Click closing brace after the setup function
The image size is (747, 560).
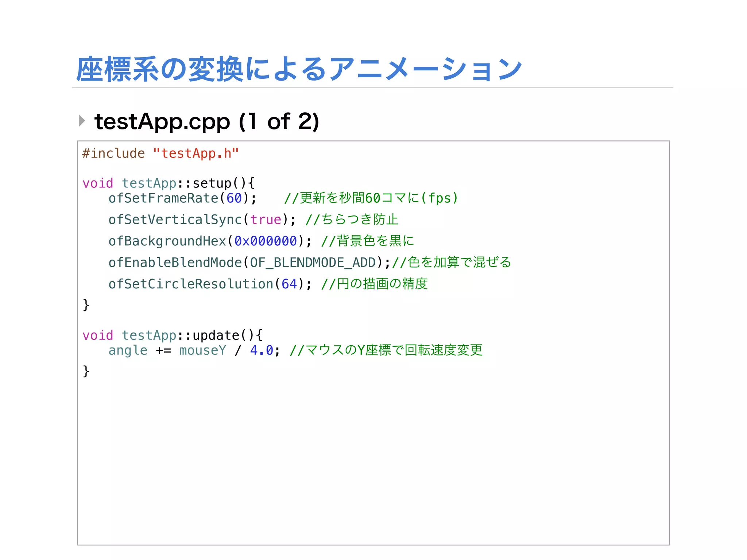coord(86,305)
